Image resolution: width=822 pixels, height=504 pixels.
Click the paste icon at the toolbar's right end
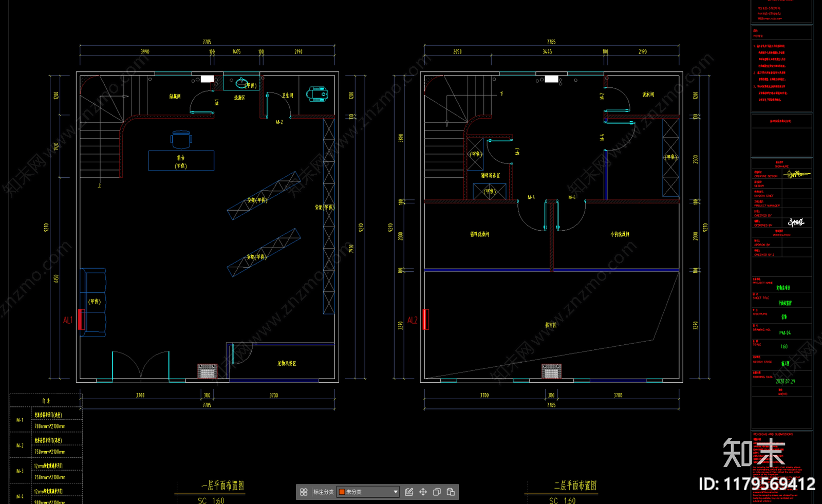coord(451,492)
